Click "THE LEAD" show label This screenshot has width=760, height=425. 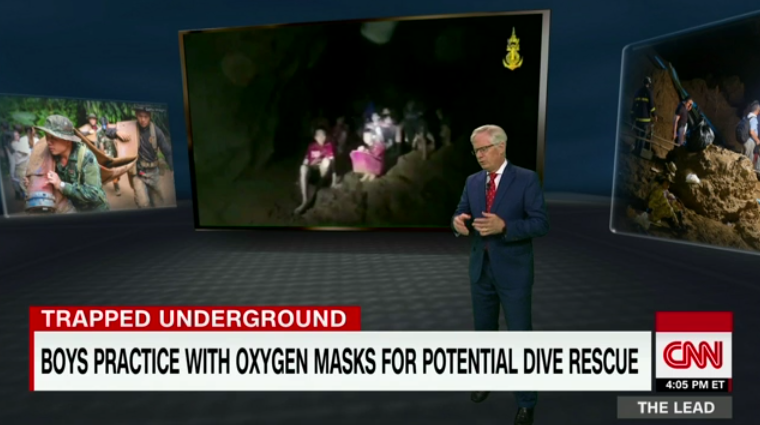coord(675,408)
